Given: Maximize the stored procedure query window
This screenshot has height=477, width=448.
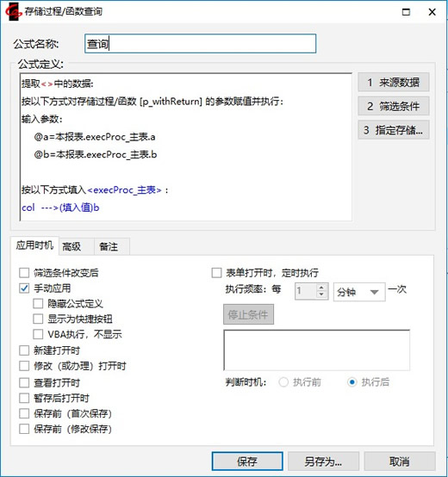Looking at the screenshot, I should point(406,12).
